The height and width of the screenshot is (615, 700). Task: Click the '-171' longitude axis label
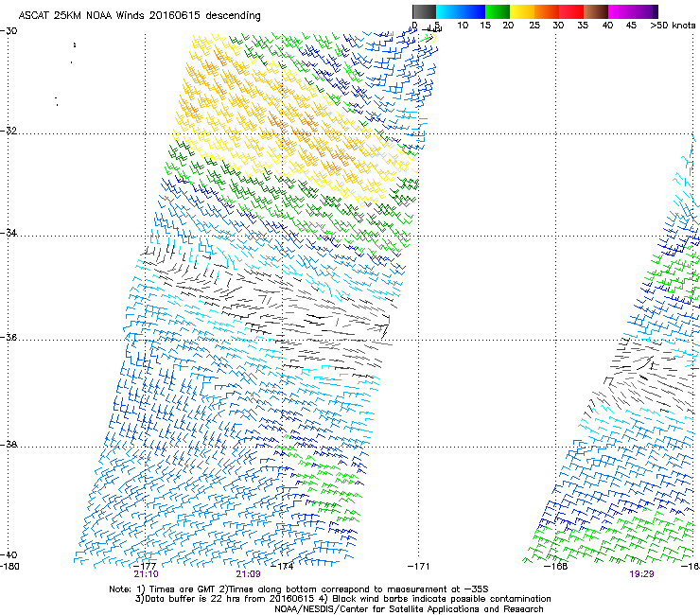(419, 567)
